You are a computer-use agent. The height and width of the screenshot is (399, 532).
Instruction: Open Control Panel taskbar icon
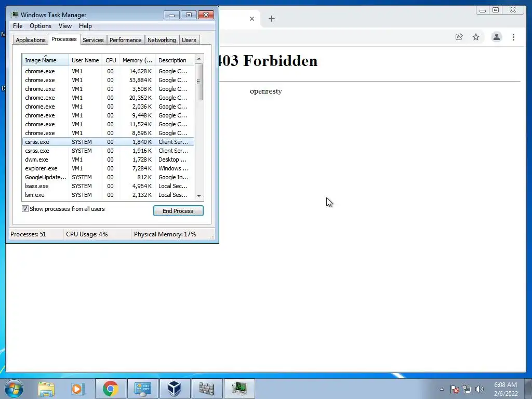click(x=142, y=389)
